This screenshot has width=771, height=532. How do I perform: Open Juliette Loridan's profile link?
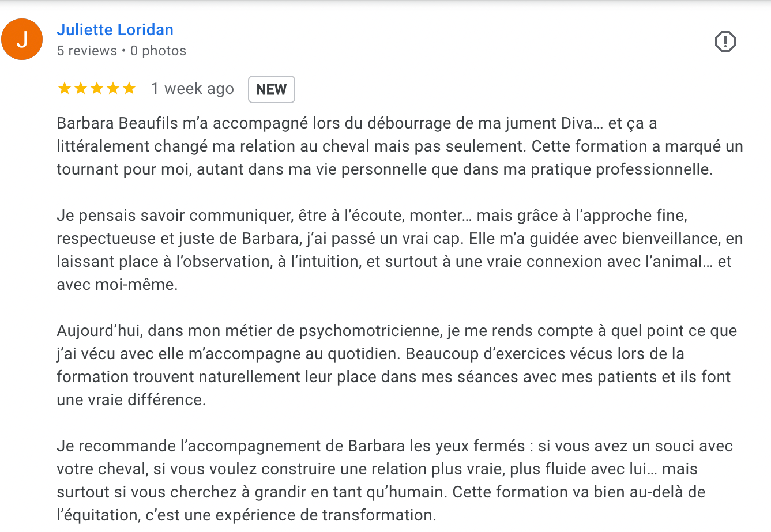click(115, 30)
